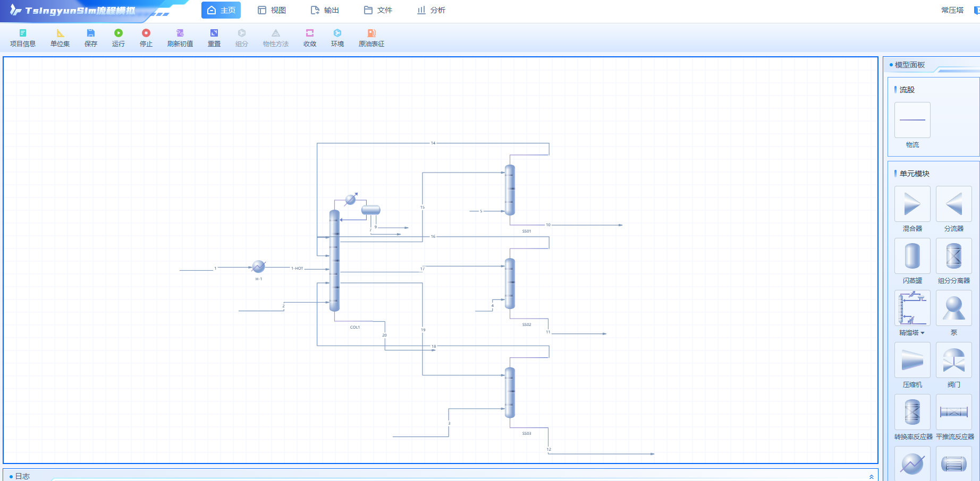Select the 闪蒸罐 flash drum module
Screen dimensions: 980x481
coord(913,256)
